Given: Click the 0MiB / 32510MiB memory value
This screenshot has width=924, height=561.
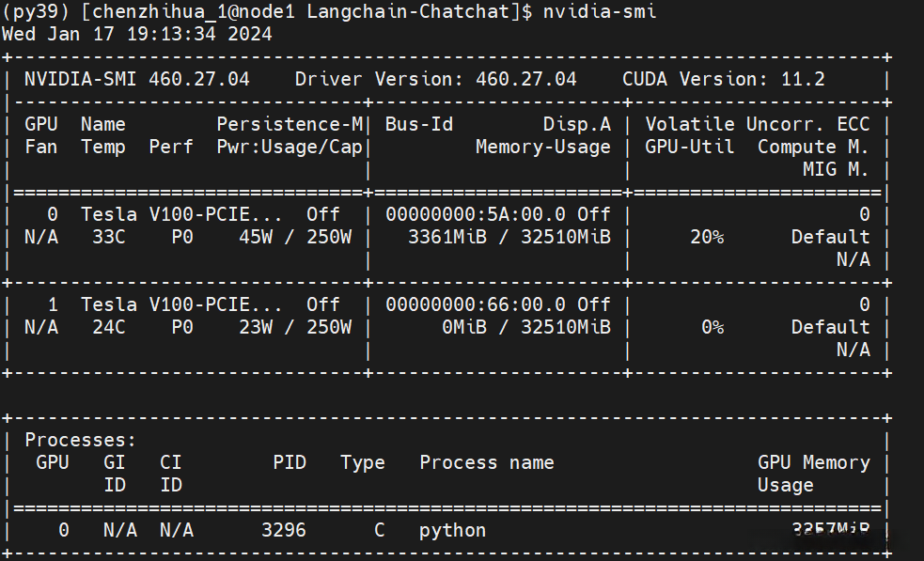Looking at the screenshot, I should pos(525,327).
